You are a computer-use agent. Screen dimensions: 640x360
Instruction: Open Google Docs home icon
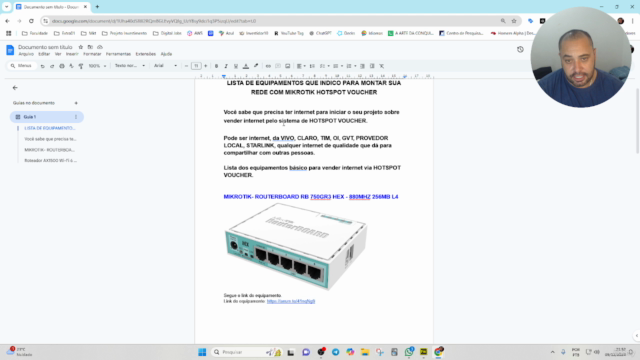(x=10, y=50)
